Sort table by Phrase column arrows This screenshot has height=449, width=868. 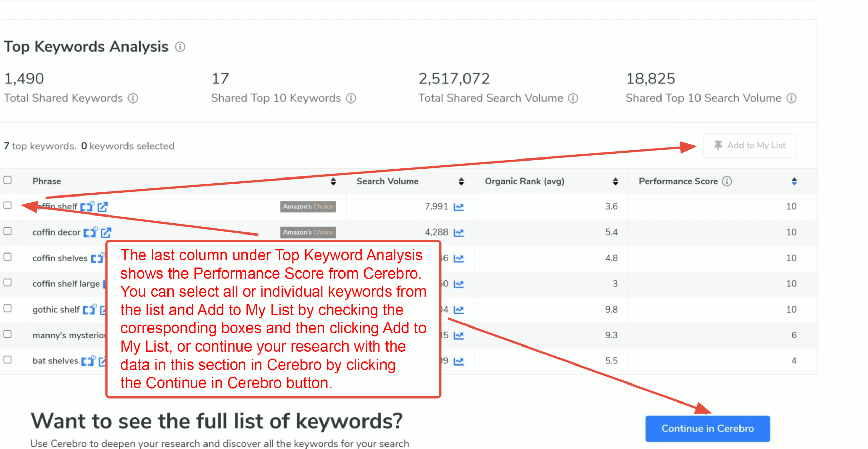tap(333, 181)
